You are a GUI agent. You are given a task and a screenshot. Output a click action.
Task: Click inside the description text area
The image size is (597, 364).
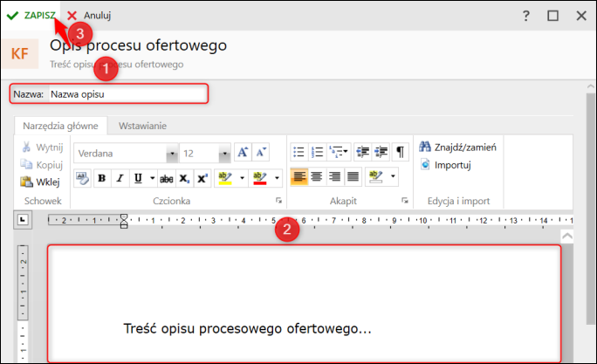pyautogui.click(x=305, y=304)
